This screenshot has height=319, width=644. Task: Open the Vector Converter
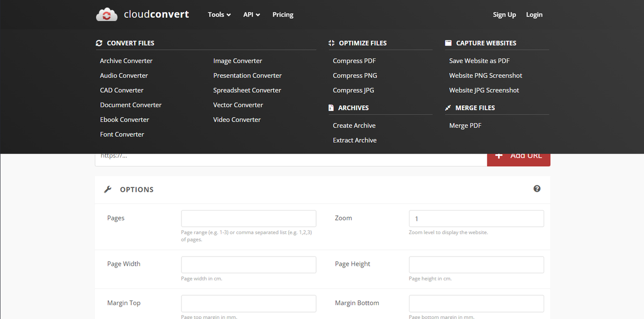pyautogui.click(x=238, y=105)
